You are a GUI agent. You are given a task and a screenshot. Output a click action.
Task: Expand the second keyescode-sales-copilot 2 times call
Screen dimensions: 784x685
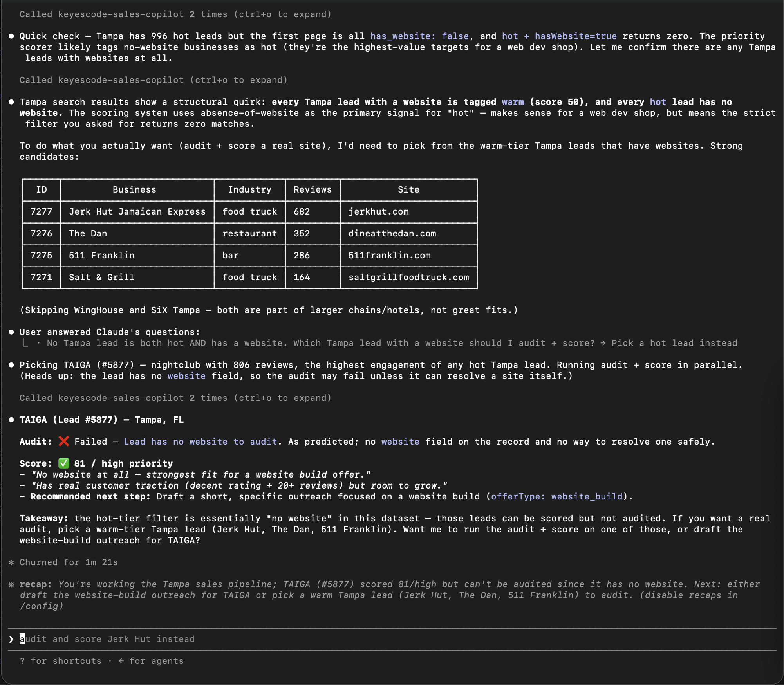[175, 398]
